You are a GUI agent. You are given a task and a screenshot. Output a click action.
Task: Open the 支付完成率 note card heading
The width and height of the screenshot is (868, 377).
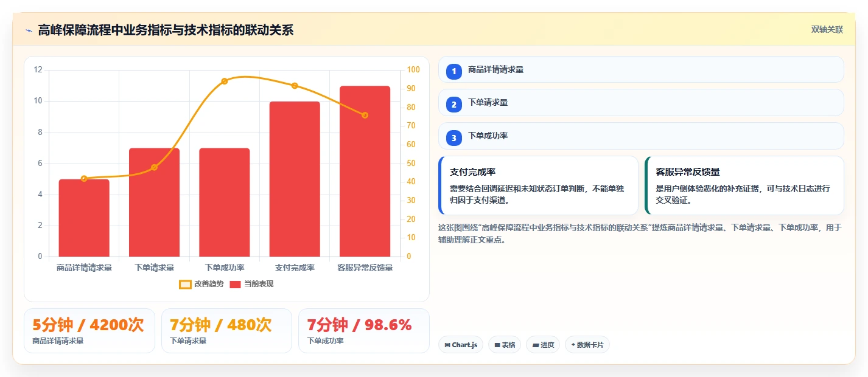click(472, 172)
